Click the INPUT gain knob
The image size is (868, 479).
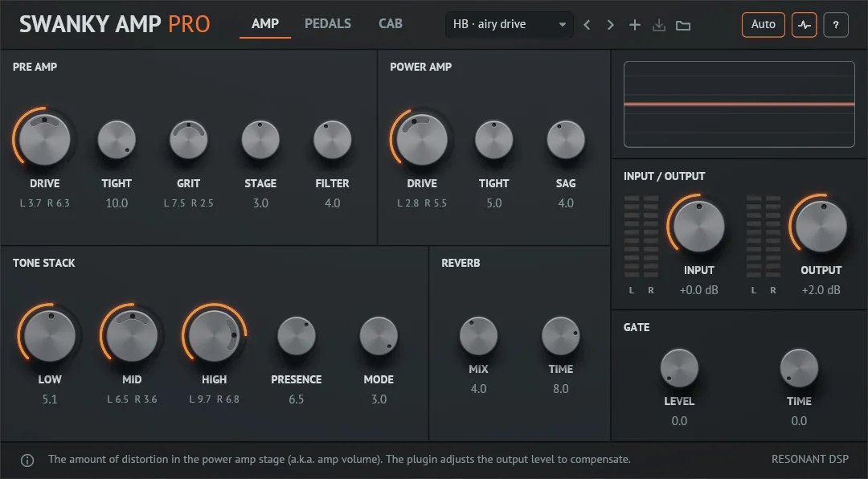click(698, 227)
